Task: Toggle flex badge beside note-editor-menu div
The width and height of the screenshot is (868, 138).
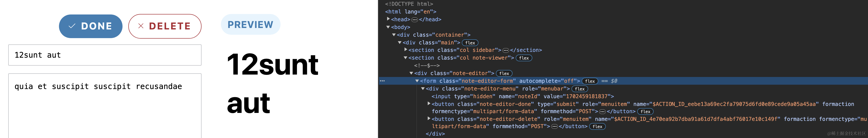Action: [x=579, y=89]
